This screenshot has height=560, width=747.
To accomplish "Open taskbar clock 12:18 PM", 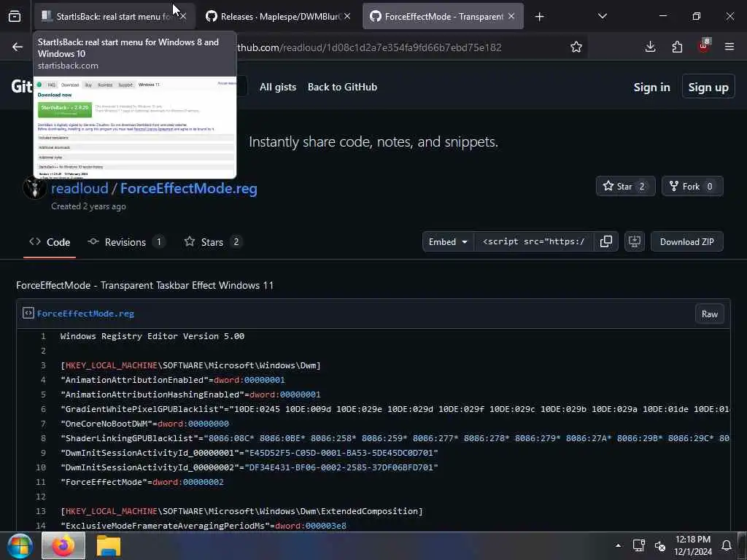I will point(693,545).
